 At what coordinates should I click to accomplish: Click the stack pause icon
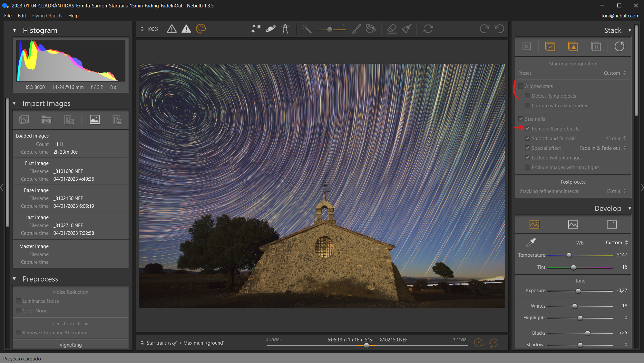pos(596,47)
